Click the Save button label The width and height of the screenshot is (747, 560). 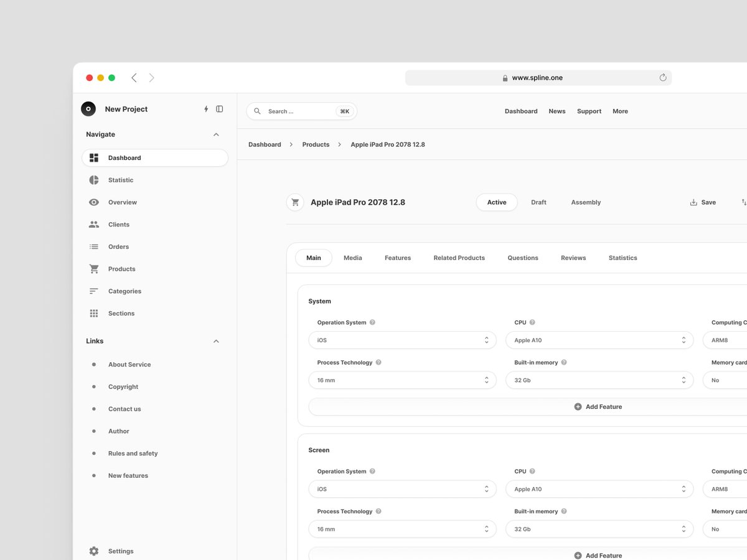(x=708, y=202)
